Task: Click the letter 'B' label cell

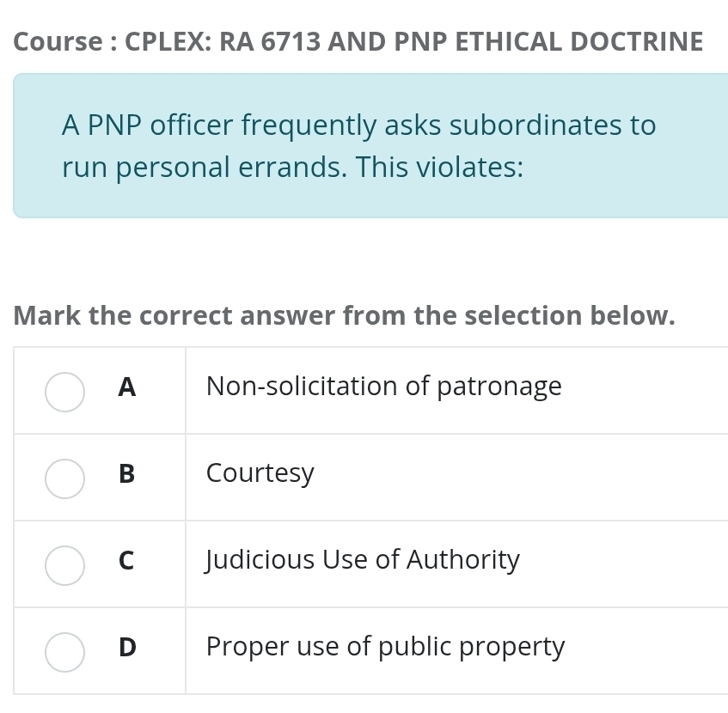Action: [x=126, y=474]
